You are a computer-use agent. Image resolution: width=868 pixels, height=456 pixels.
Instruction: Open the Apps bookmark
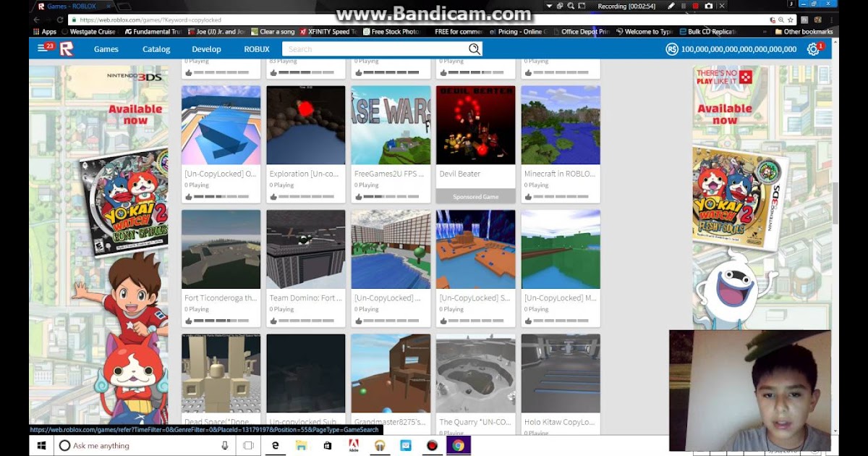pos(44,32)
